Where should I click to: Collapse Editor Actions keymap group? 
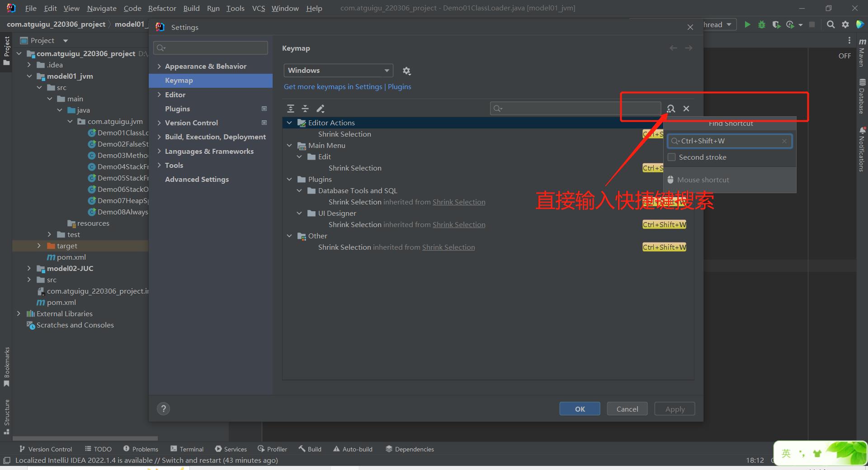coord(289,123)
